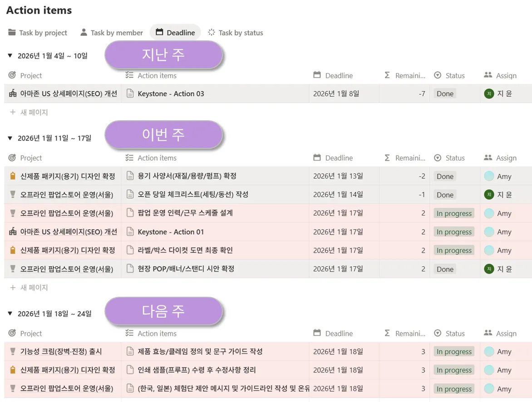
Task: Click the building icon of 아마존 US 상세페이지 in first group
Action: point(13,94)
